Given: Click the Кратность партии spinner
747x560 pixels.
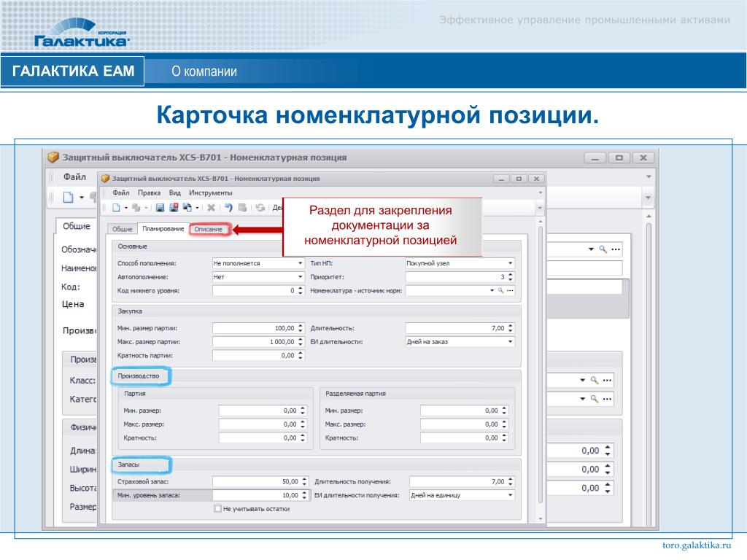Looking at the screenshot, I should point(300,356).
